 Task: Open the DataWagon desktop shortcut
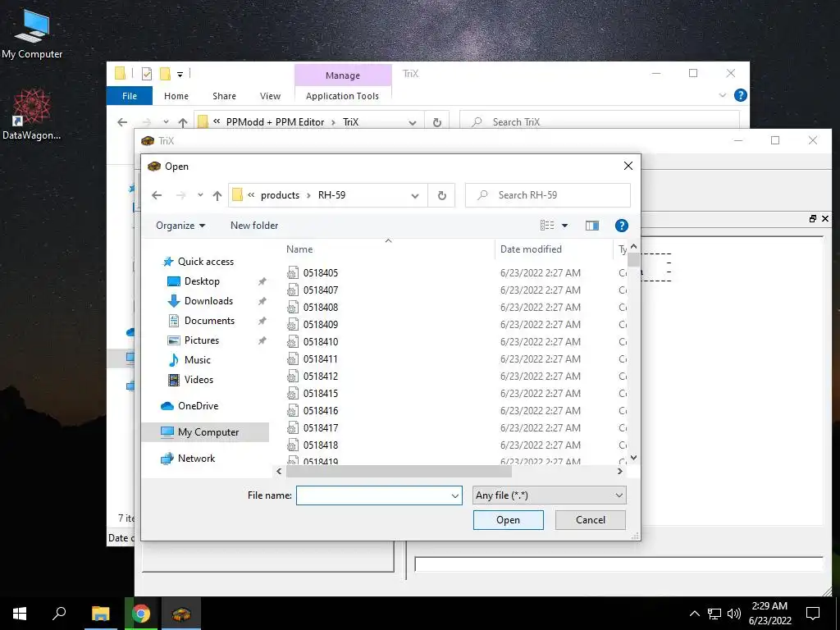coord(32,114)
